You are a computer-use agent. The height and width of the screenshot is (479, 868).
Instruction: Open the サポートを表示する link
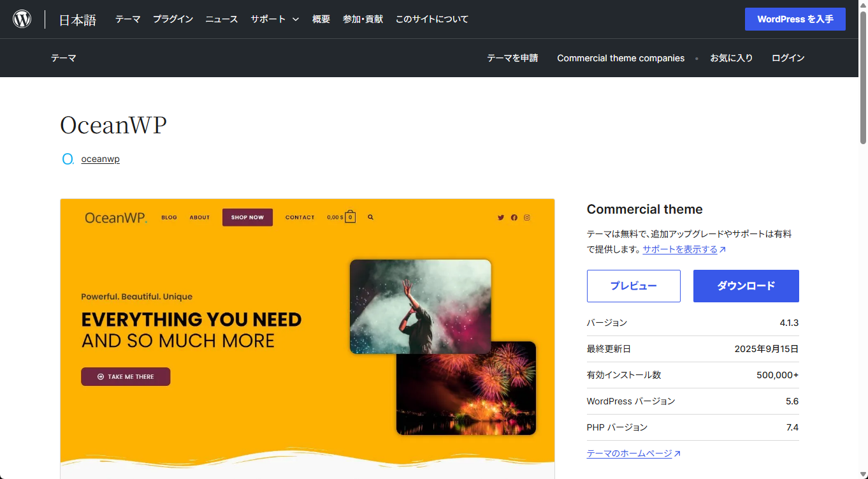[680, 249]
